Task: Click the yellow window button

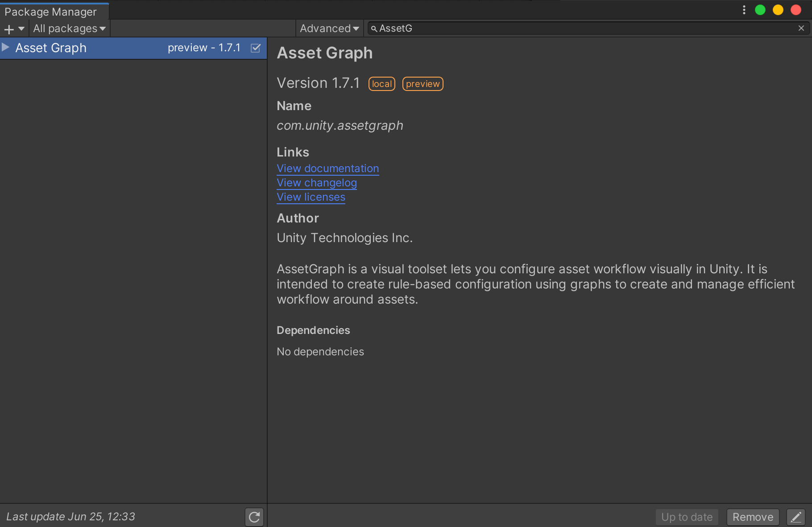Action: point(778,10)
